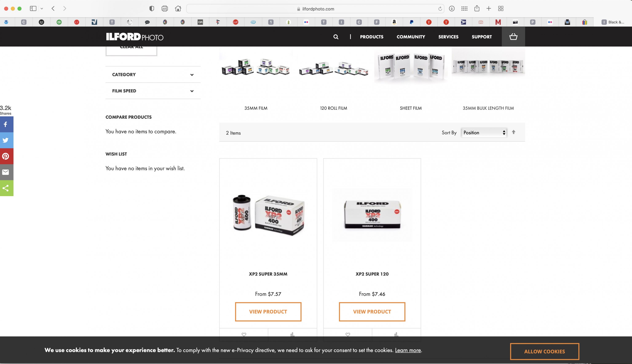The height and width of the screenshot is (364, 632).
Task: Add XP2 Super 35mm to wish list
Action: point(244,335)
